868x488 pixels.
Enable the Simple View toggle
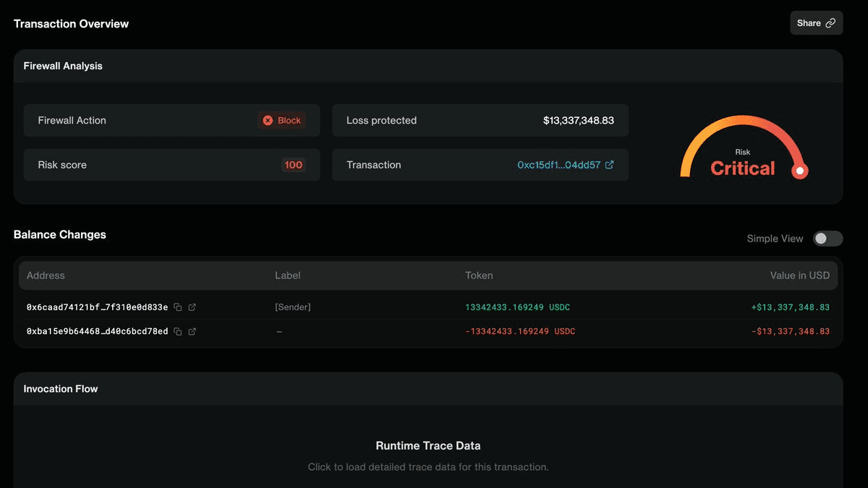(x=827, y=239)
